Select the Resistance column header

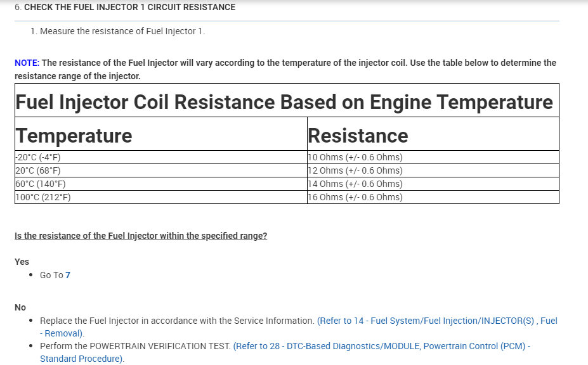coord(358,135)
